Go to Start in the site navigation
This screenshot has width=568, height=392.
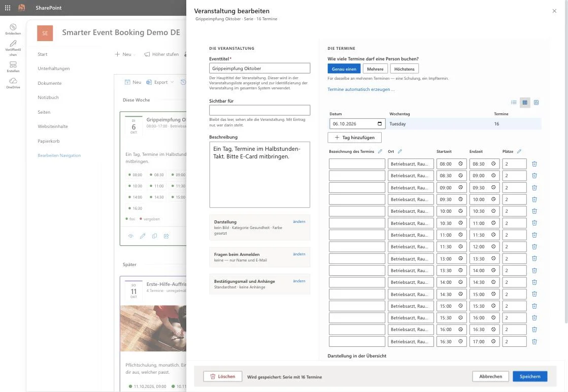(42, 54)
